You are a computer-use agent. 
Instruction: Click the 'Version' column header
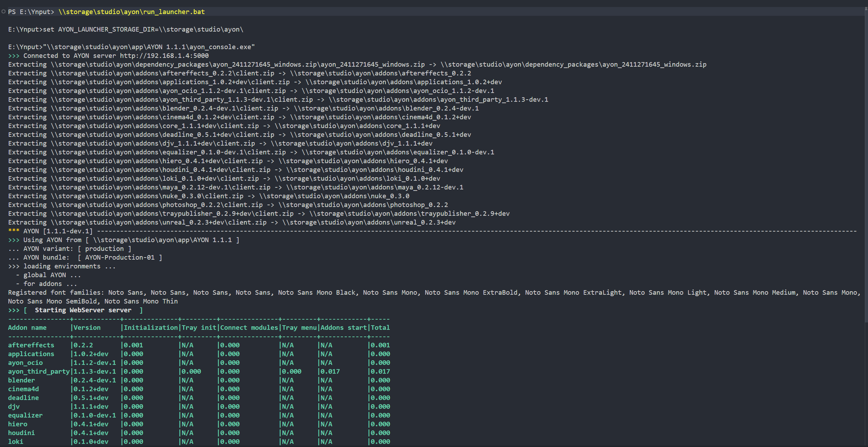point(87,327)
